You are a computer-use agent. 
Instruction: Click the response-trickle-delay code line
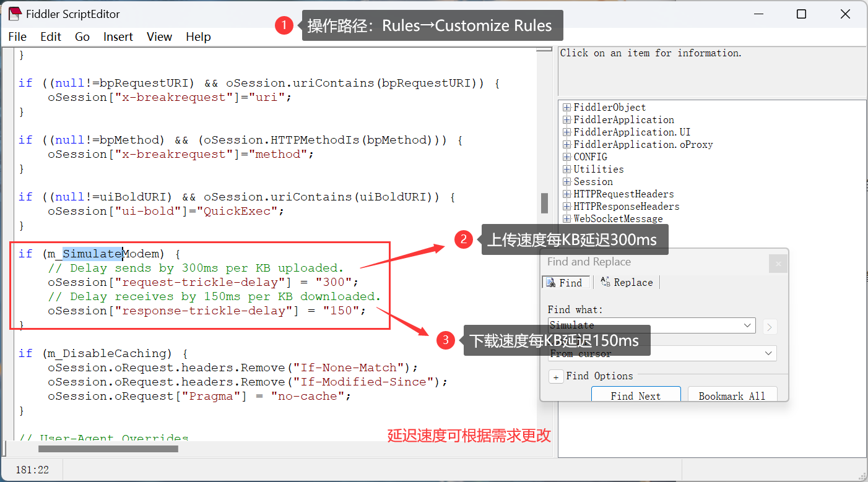pos(207,311)
